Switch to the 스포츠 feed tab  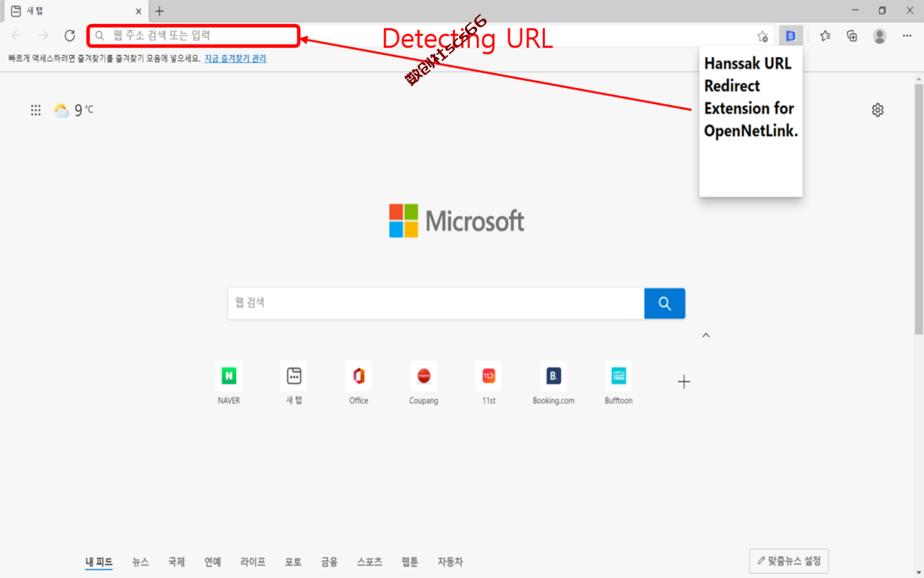[370, 561]
